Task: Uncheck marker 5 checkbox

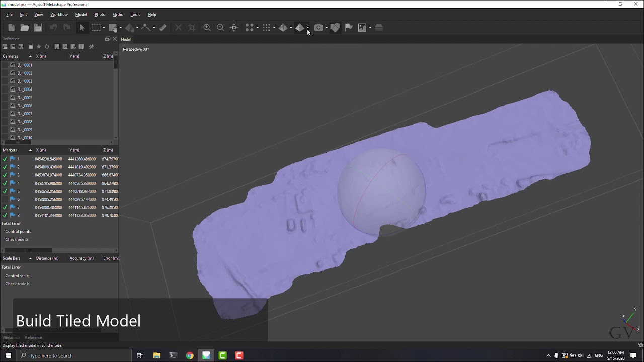Action: click(5, 191)
